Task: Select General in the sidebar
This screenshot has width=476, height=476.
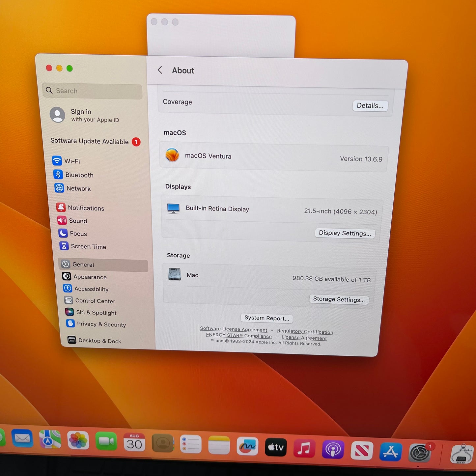Action: (103, 265)
